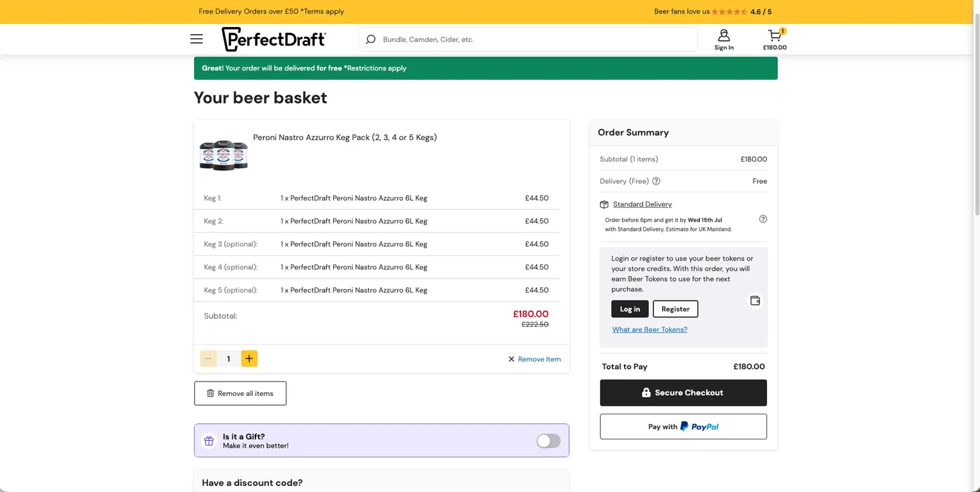
Task: Click the Order Summary heading
Action: coord(633,132)
